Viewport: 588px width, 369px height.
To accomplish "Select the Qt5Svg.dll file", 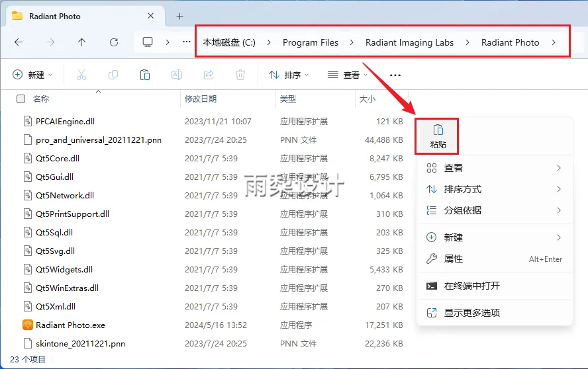I will pos(55,251).
